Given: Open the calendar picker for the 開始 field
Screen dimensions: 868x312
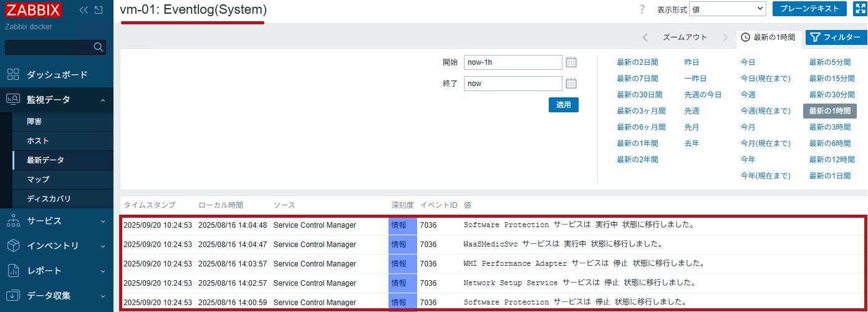Looking at the screenshot, I should coord(571,62).
